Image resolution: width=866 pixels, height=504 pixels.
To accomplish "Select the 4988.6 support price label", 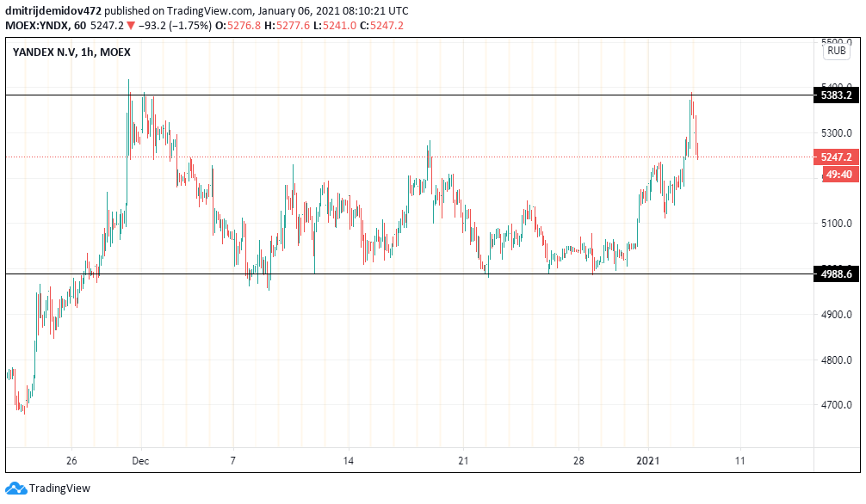I will pos(836,274).
